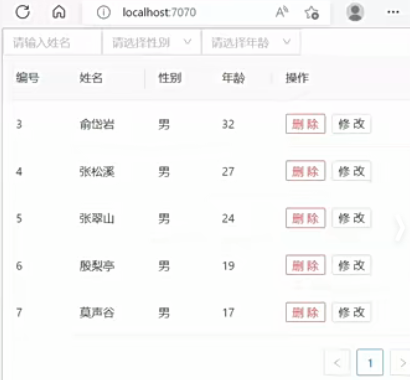This screenshot has height=380, width=410.
Task: Click the age value 27
Action: (228, 172)
